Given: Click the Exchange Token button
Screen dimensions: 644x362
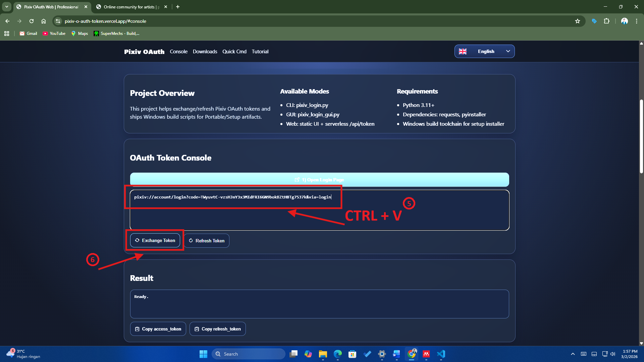Looking at the screenshot, I should click(155, 240).
